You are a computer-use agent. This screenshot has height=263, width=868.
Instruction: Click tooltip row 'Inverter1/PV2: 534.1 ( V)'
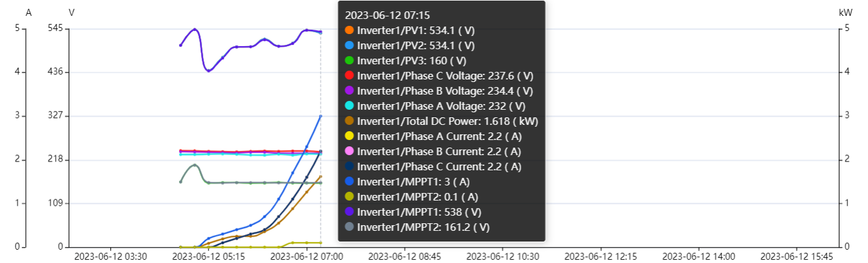point(410,45)
